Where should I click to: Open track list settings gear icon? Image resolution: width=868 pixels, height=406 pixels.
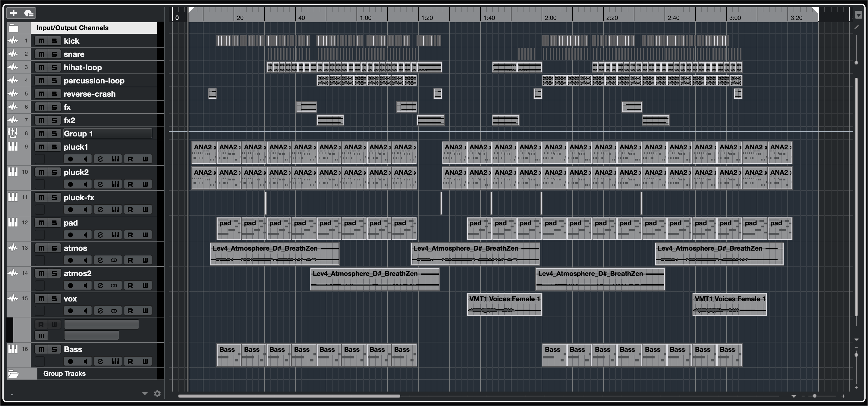click(157, 393)
